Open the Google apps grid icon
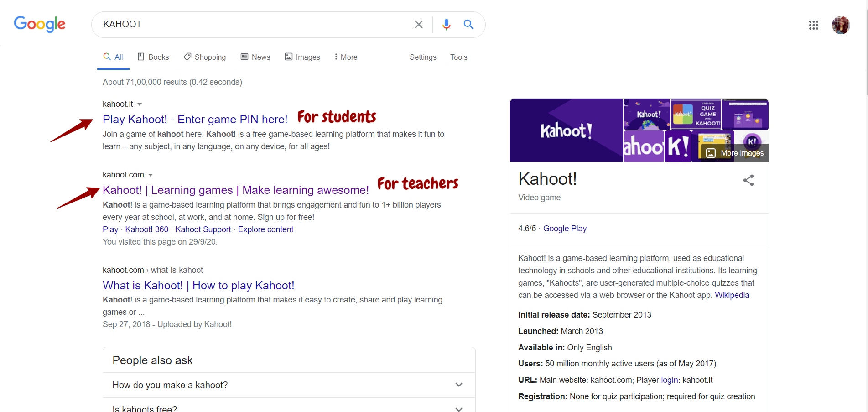Screen dimensions: 868x412 point(814,25)
